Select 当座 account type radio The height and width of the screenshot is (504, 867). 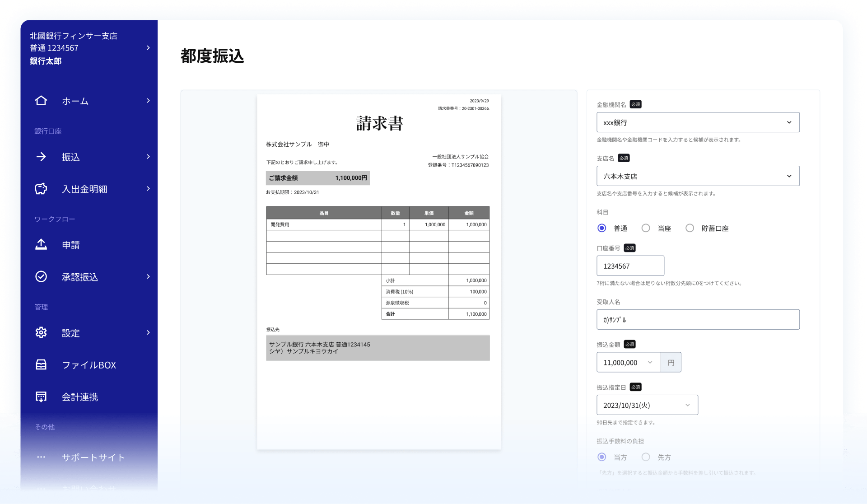pos(646,228)
